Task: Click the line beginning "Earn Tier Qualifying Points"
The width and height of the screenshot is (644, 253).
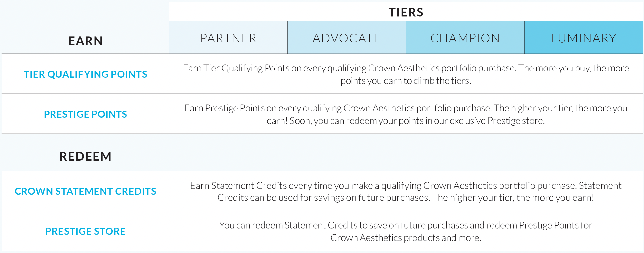Action: (406, 68)
